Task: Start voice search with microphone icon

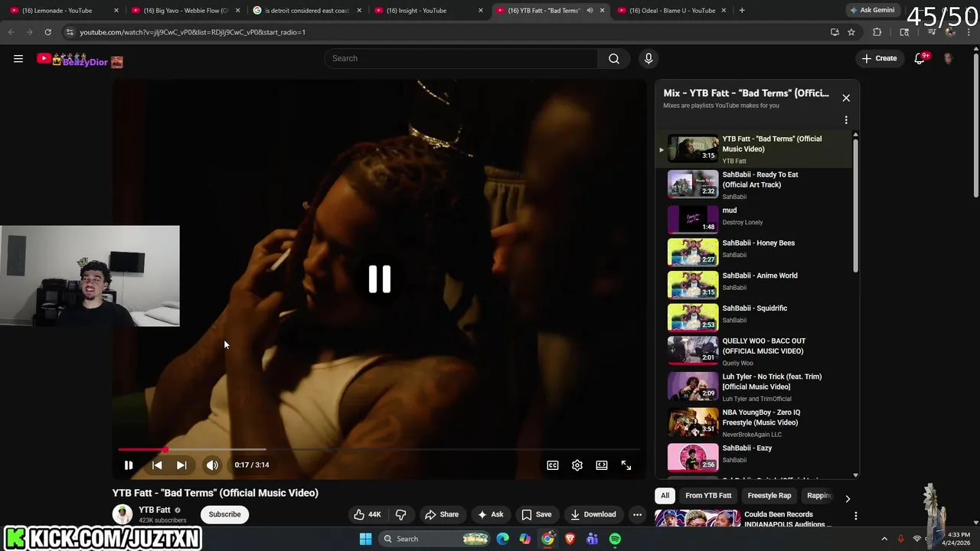Action: tap(648, 59)
